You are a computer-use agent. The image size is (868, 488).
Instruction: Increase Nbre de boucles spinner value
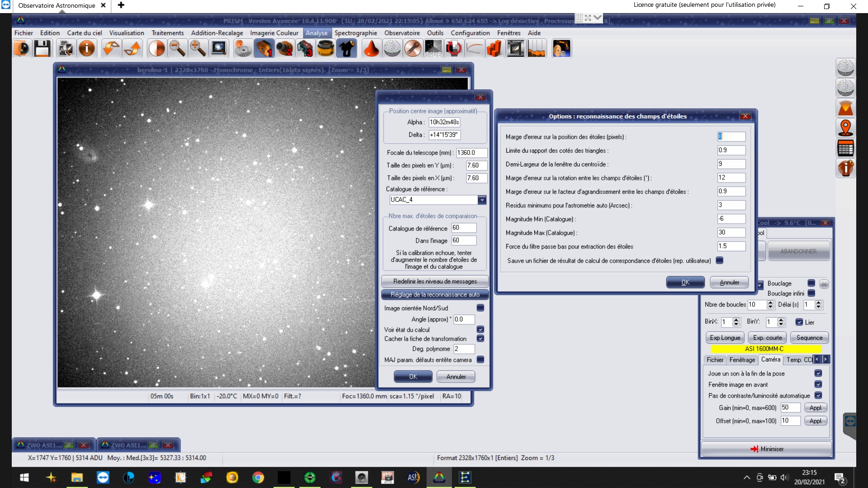(x=770, y=302)
